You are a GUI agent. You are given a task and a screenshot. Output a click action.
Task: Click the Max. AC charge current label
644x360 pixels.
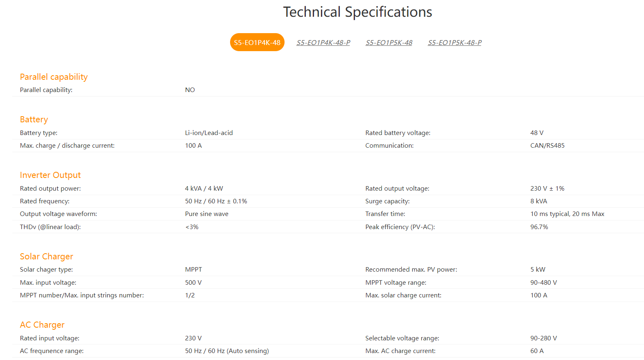click(400, 351)
